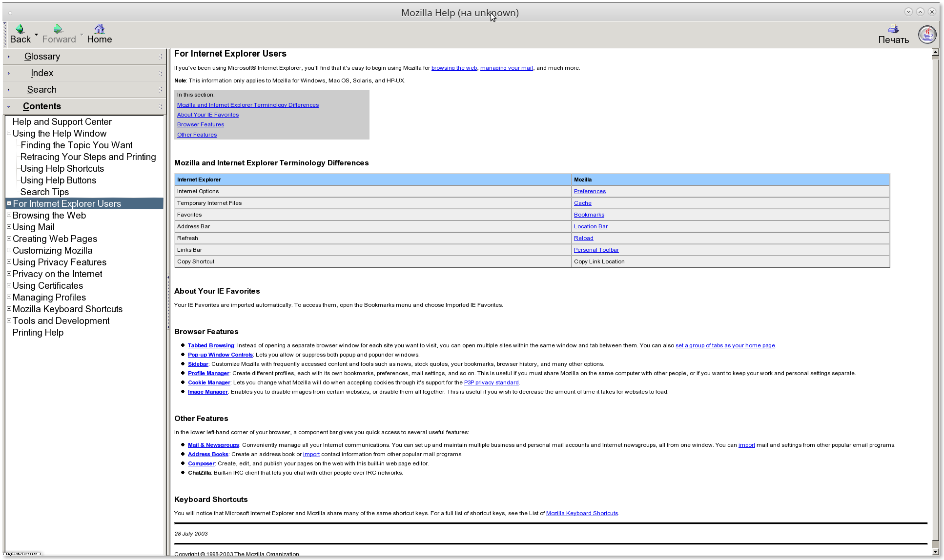Screen dimensions: 944x560
Task: Expand the Using Mail tree node
Action: (9, 227)
